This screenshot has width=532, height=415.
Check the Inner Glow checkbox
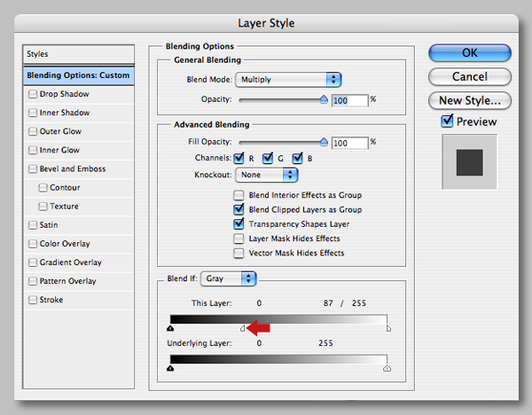[x=33, y=150]
